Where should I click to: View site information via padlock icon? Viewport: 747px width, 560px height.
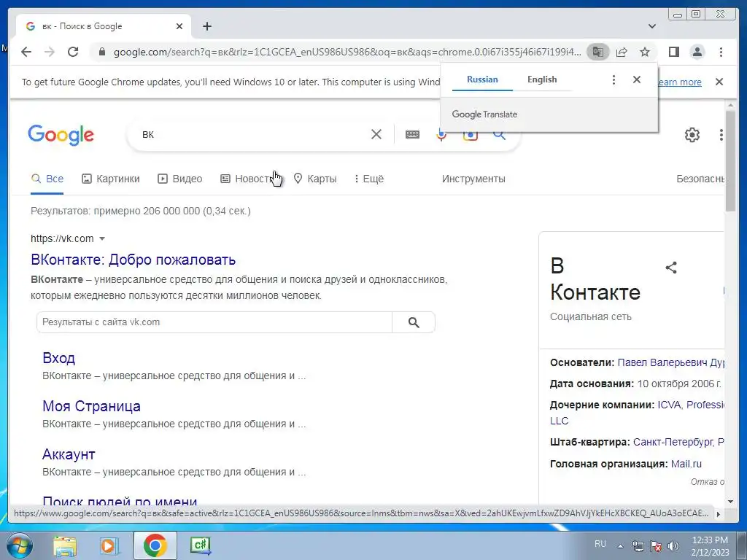[x=101, y=52]
